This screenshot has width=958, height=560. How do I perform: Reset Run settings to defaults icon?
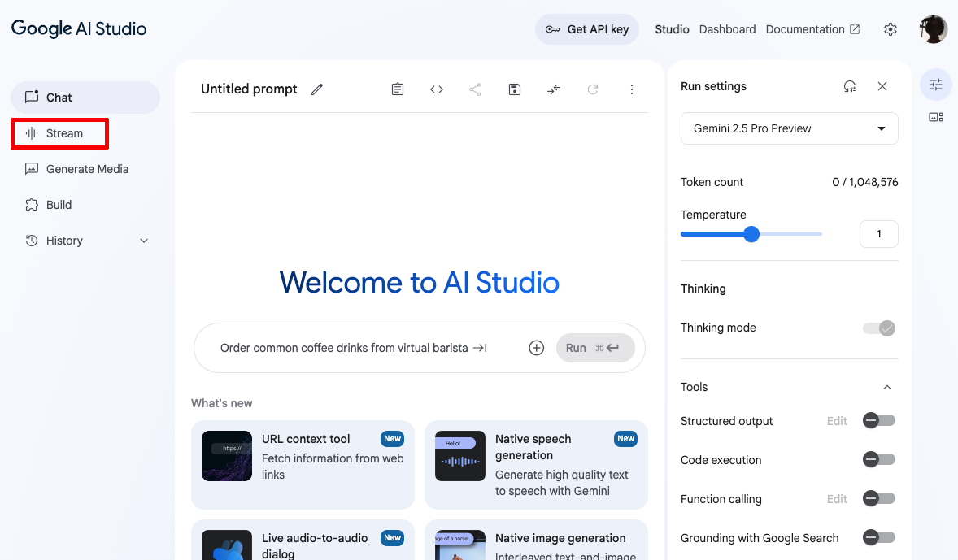pos(850,86)
